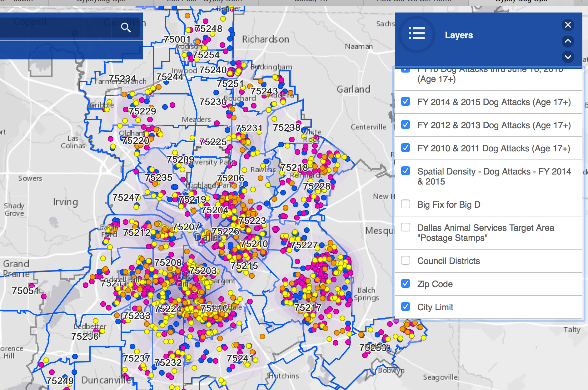Toggle off the City Limit layer checkbox
The height and width of the screenshot is (390, 588).
pos(406,307)
